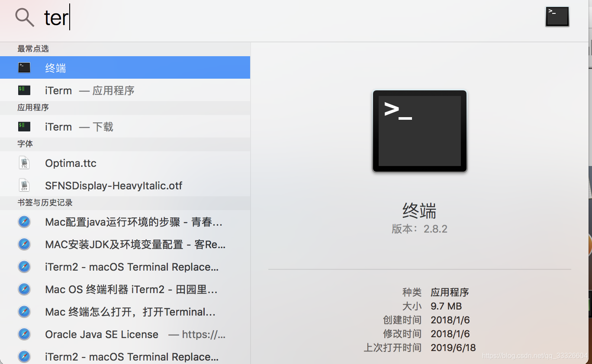Select the 终端 top hit result
592x364 pixels.
point(125,67)
